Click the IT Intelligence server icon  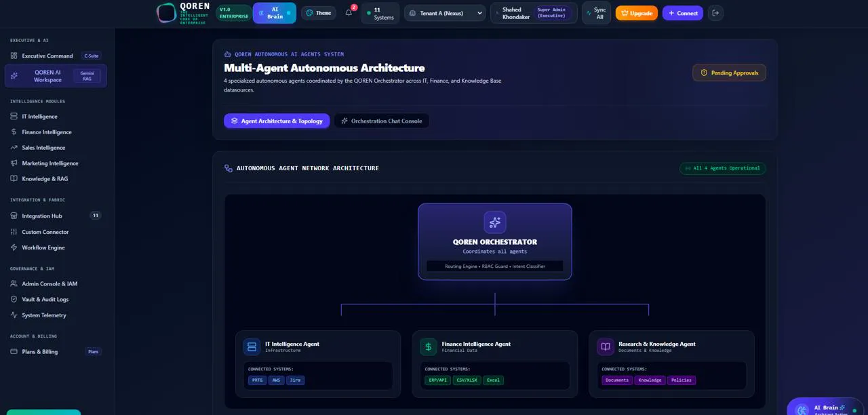coord(14,117)
